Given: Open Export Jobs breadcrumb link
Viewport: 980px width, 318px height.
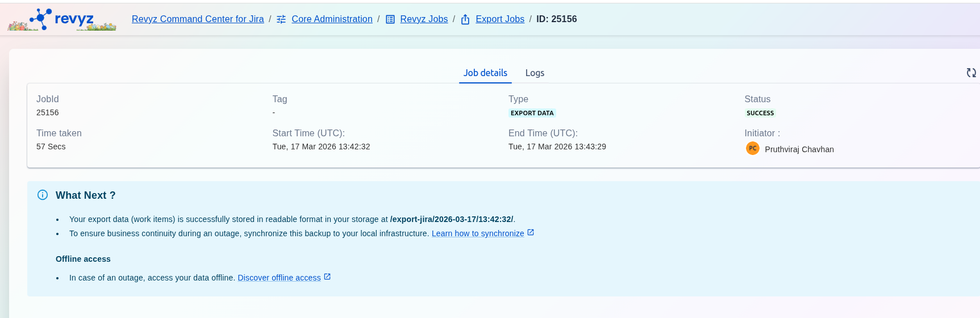Looking at the screenshot, I should (500, 19).
